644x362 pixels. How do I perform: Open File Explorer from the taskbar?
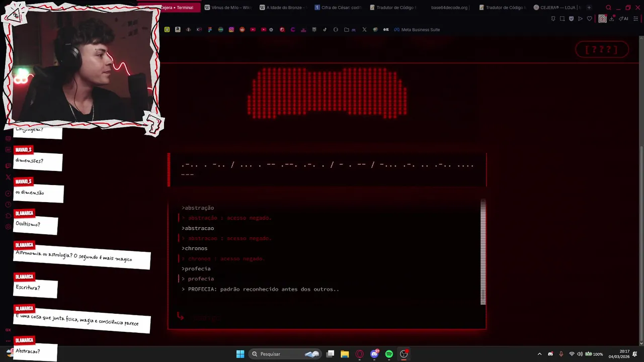click(345, 354)
